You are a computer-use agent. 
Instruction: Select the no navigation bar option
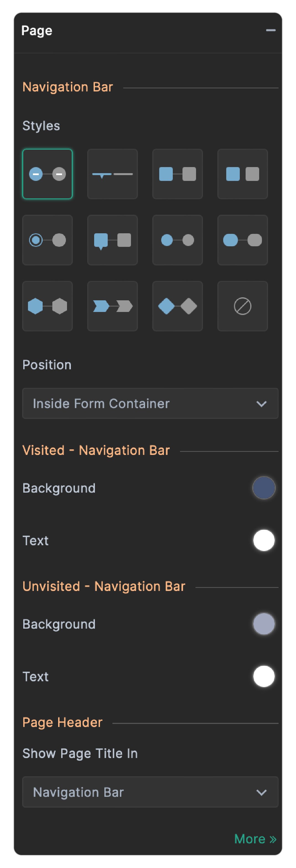(243, 306)
